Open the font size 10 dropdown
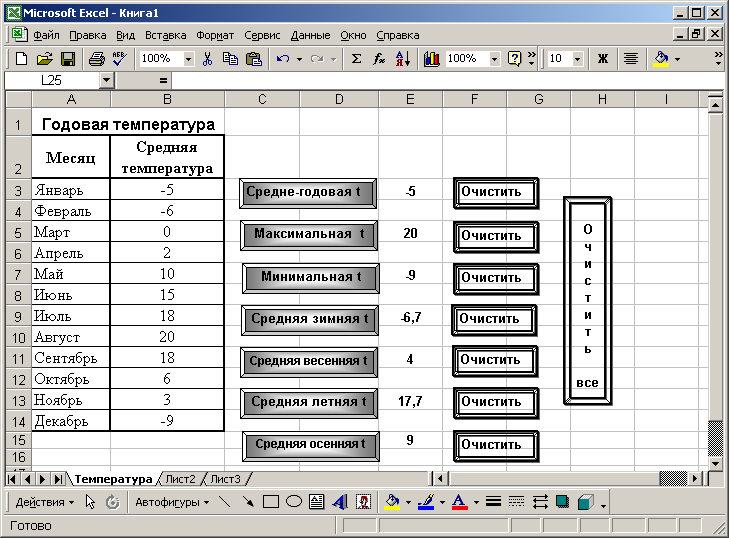 577,59
